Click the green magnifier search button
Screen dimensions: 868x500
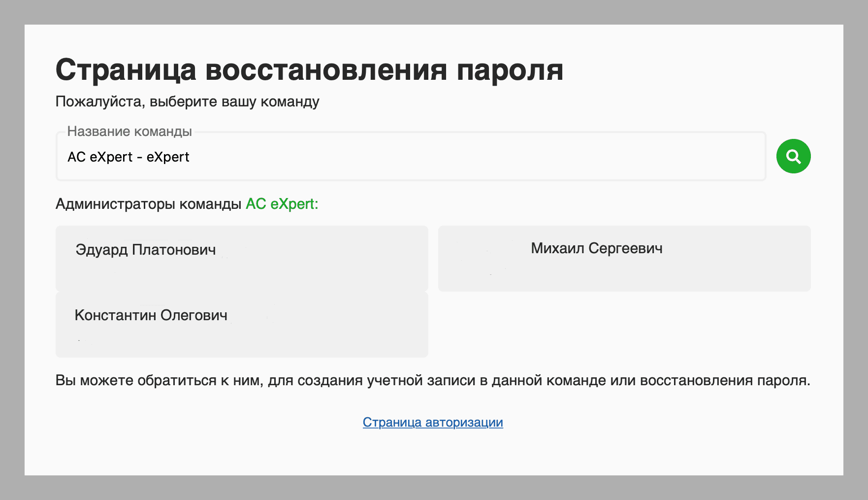click(793, 156)
